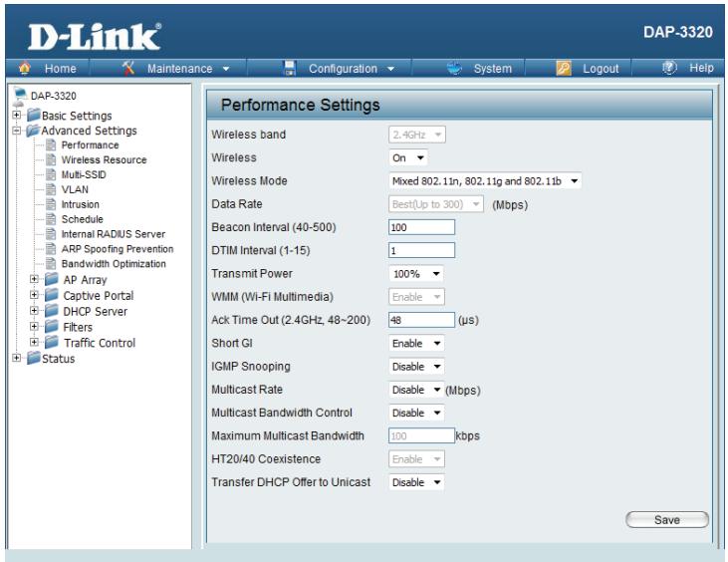Open the Short GI dropdown

pyautogui.click(x=416, y=344)
